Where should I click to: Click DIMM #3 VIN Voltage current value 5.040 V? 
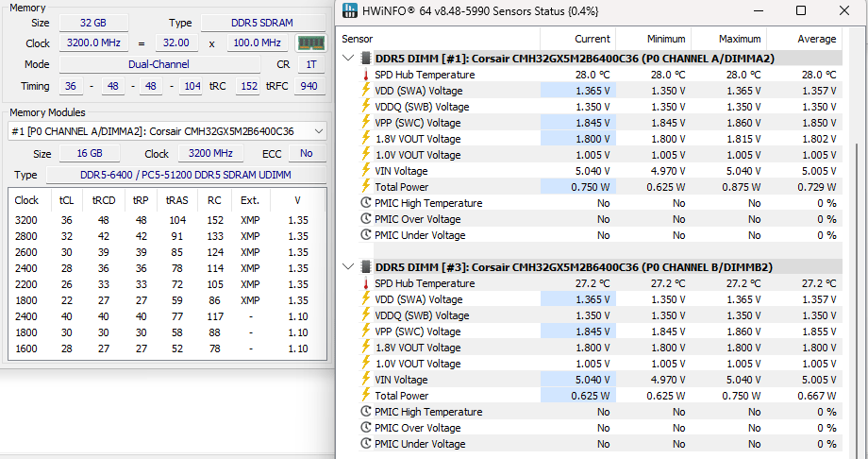point(592,380)
